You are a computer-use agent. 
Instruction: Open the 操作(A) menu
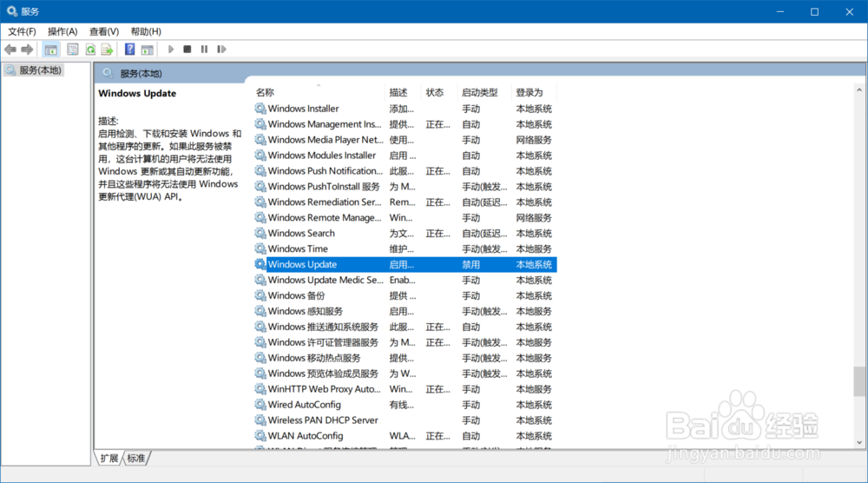62,31
